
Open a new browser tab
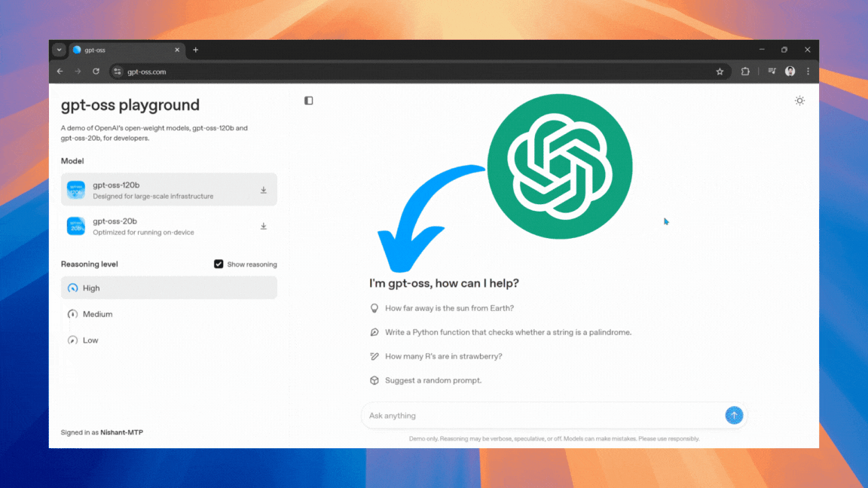point(195,50)
